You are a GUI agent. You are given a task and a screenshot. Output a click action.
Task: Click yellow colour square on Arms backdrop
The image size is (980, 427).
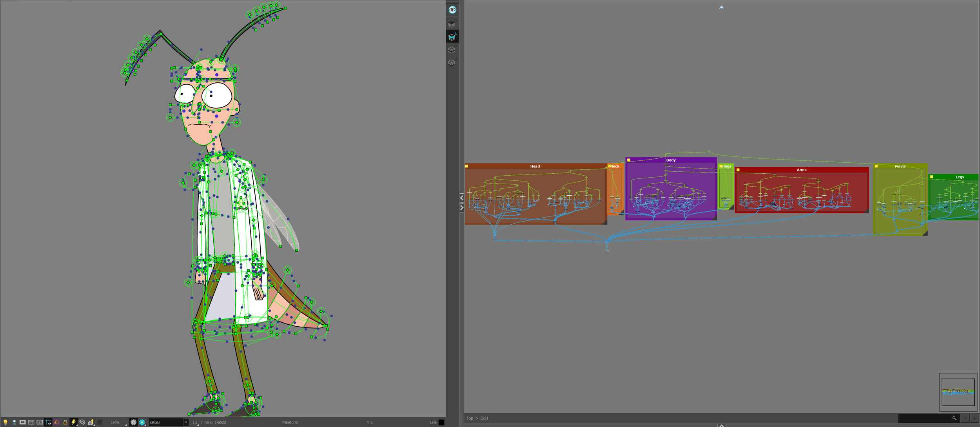(738, 170)
